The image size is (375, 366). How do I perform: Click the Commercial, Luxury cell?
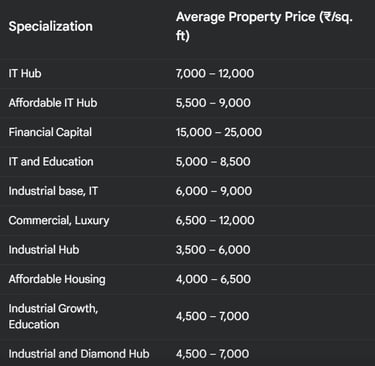click(x=59, y=220)
